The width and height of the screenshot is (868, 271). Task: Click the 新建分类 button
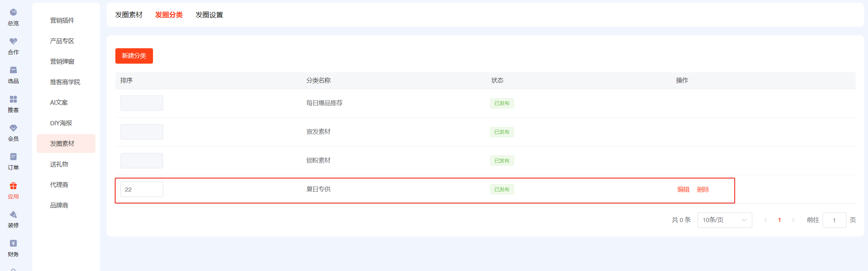click(x=134, y=56)
